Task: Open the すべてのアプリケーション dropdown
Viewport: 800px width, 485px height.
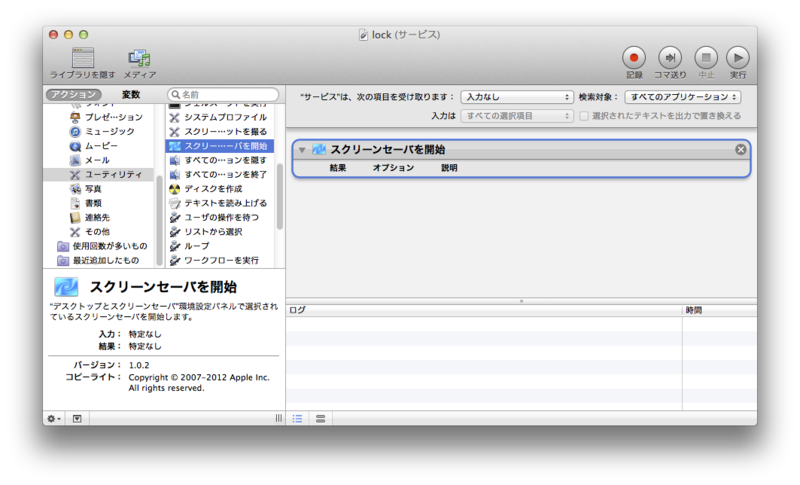Action: point(683,96)
